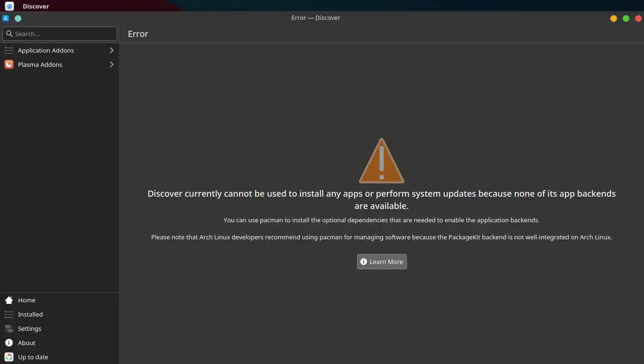Click the 'Please note that Arch Linux' text
644x364 pixels.
(x=382, y=237)
